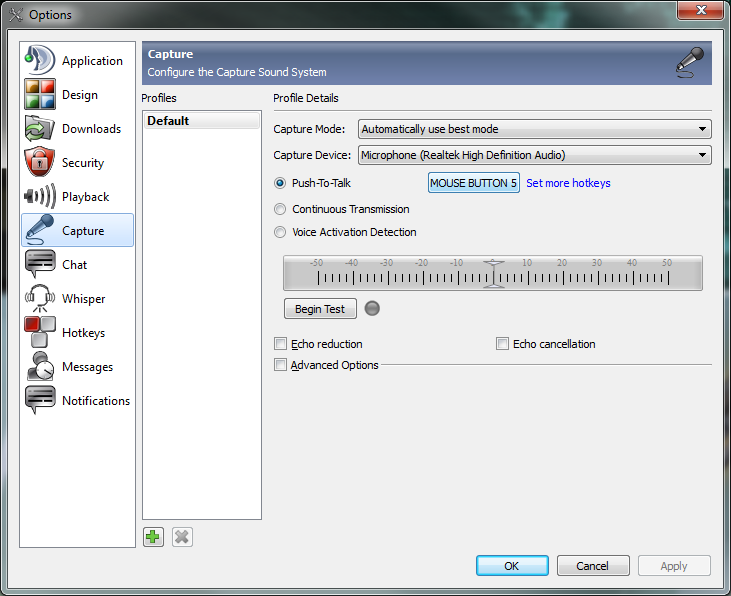The width and height of the screenshot is (731, 596).
Task: Click the Options window title icon
Action: point(16,14)
